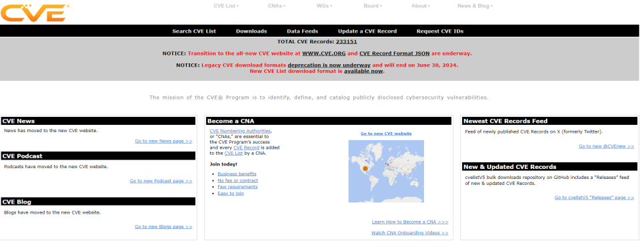Select Update a CVE Record
Screen dimensions: 644x249
[x=367, y=31]
